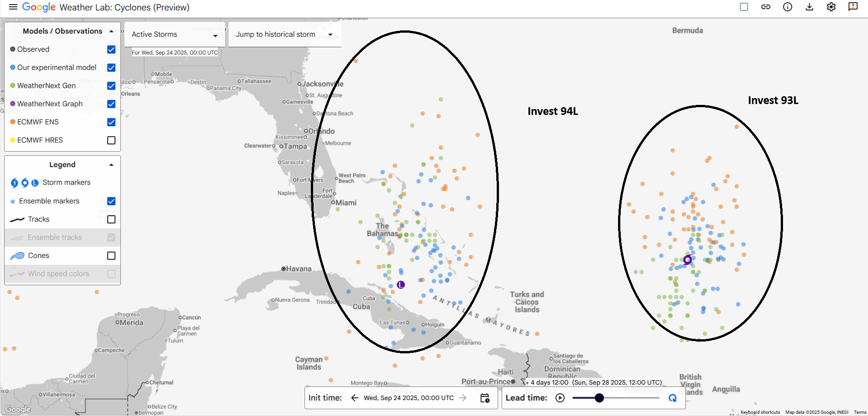Open the init time calendar picker
This screenshot has width=868, height=416.
click(x=485, y=398)
